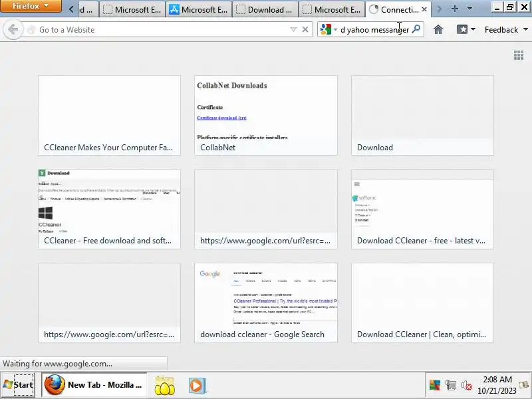Open the folder icon in taskbar
Screen dimensions: 532x399
(164, 386)
